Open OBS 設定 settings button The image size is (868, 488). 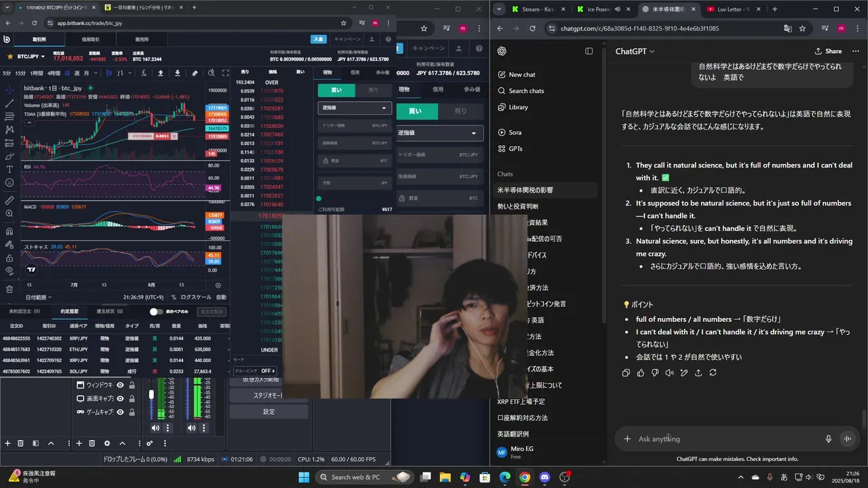269,411
